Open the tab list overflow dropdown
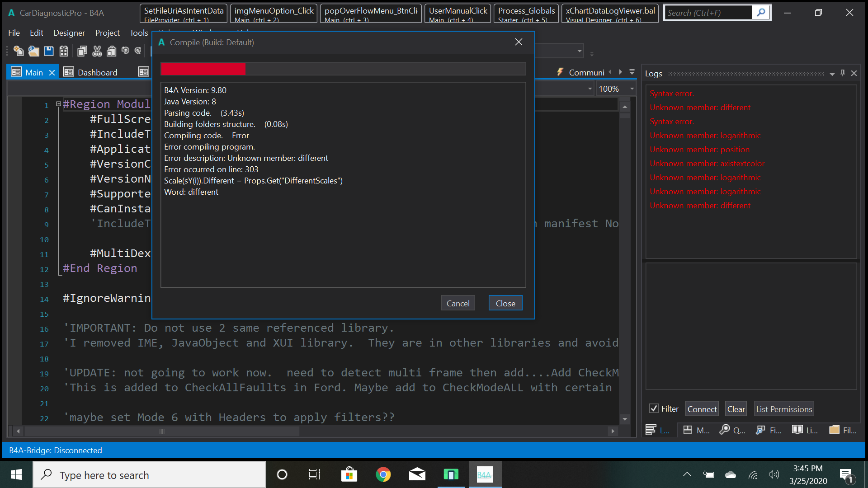The image size is (868, 488). point(632,72)
